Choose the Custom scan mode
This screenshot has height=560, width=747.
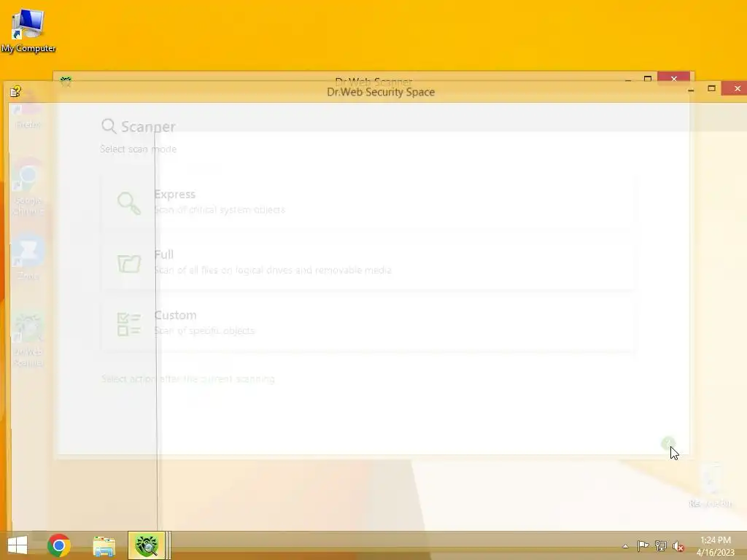368,323
